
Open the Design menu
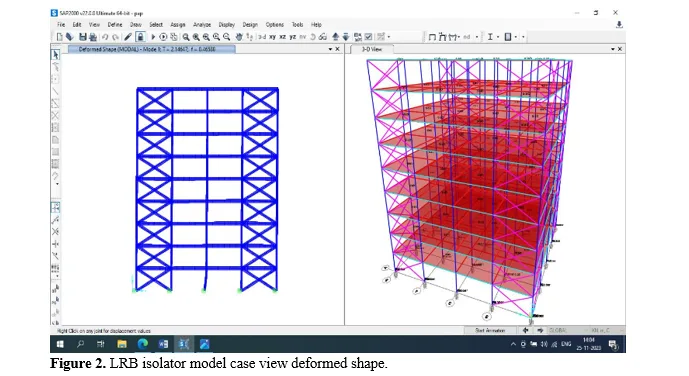point(250,25)
